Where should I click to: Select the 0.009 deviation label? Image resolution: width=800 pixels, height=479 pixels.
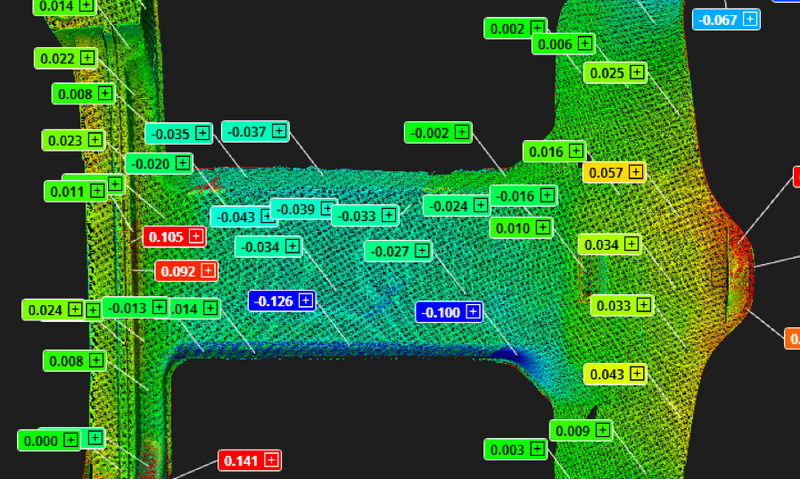581,431
